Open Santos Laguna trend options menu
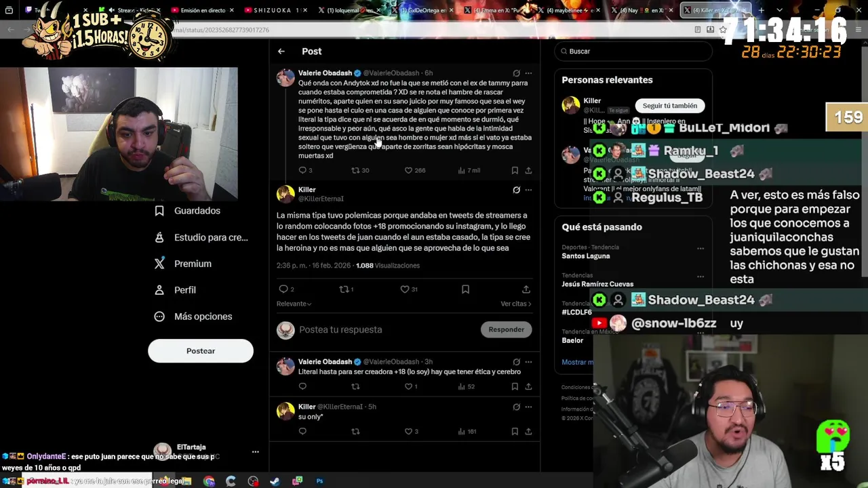Screen dimensions: 868x488 coord(701,248)
